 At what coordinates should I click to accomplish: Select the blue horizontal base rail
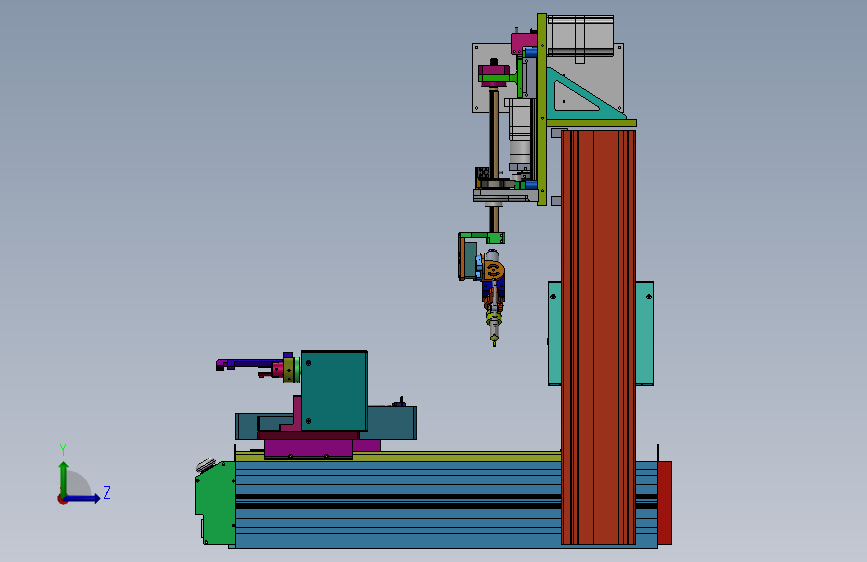coord(398,504)
